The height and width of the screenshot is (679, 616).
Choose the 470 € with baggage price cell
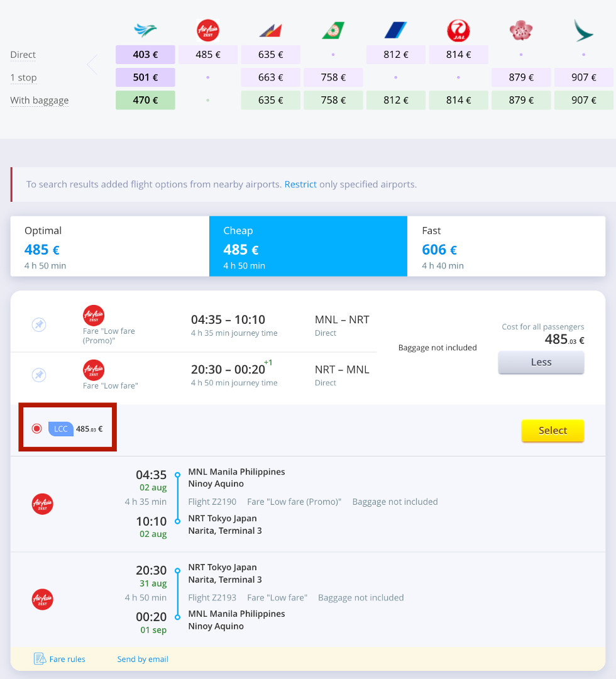145,100
